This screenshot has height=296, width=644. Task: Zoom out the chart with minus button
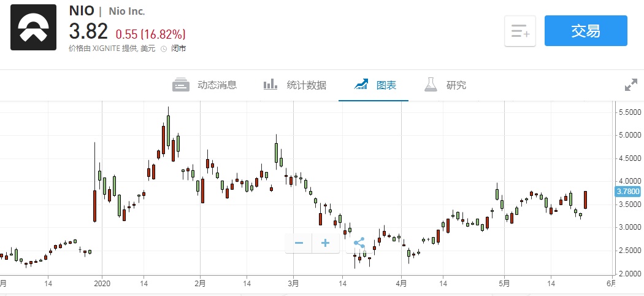[299, 243]
